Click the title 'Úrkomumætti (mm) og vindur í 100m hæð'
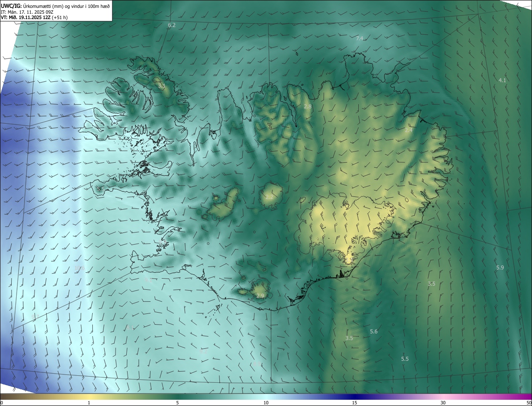Image resolution: width=532 pixels, height=406 pixels. pyautogui.click(x=66, y=5)
